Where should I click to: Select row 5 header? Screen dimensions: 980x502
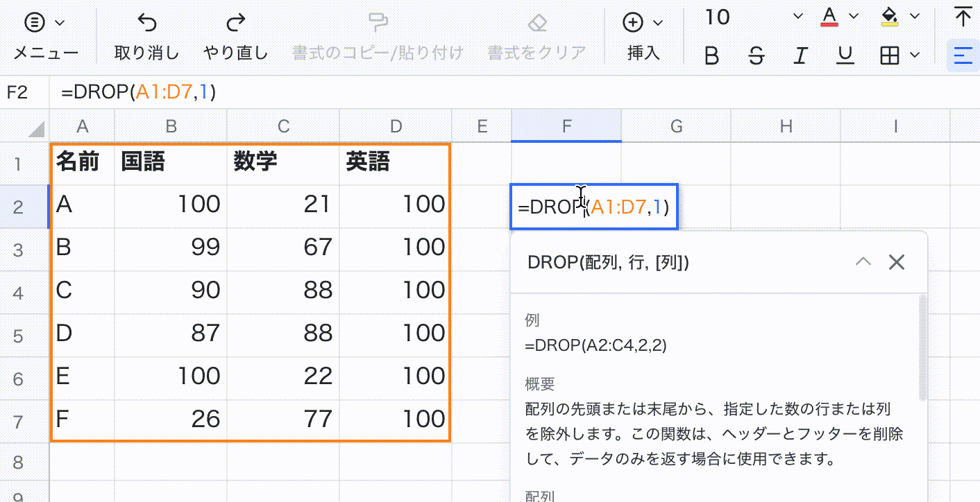point(18,336)
